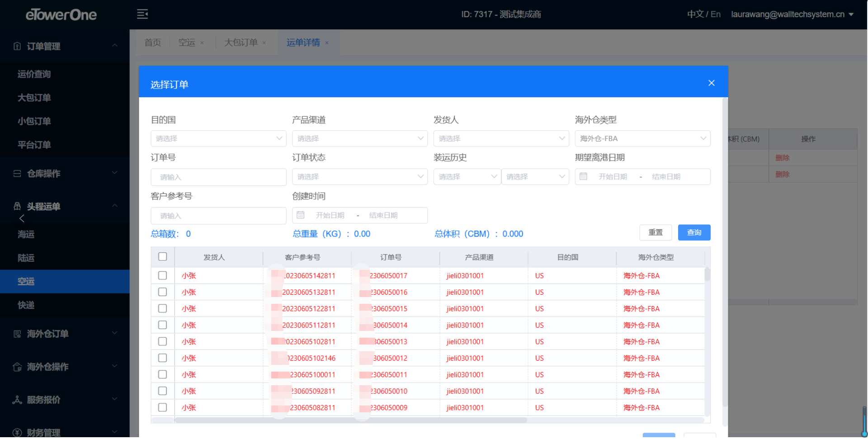Close the 空运 tab via its x

point(202,43)
